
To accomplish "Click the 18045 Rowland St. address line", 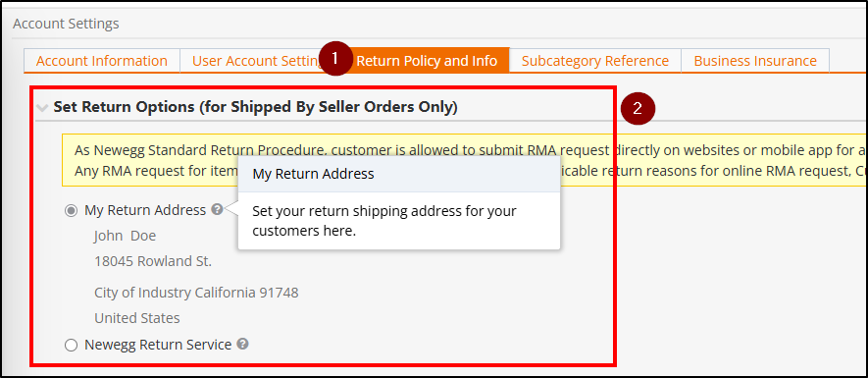I will (153, 261).
